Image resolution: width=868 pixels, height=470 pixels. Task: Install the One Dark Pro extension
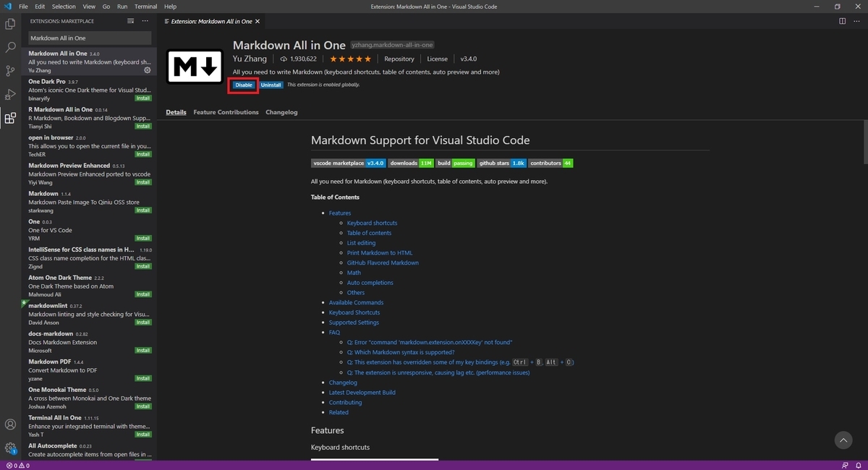coord(143,98)
